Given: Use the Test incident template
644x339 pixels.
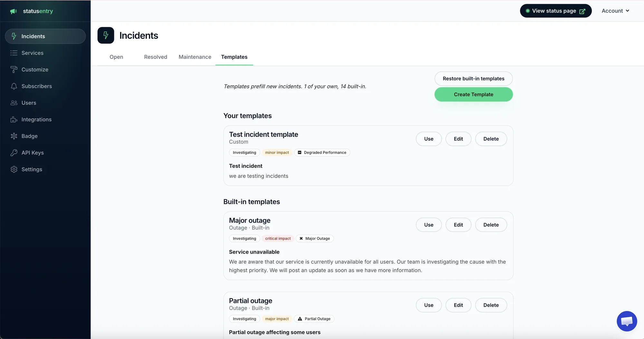Looking at the screenshot, I should pyautogui.click(x=429, y=139).
